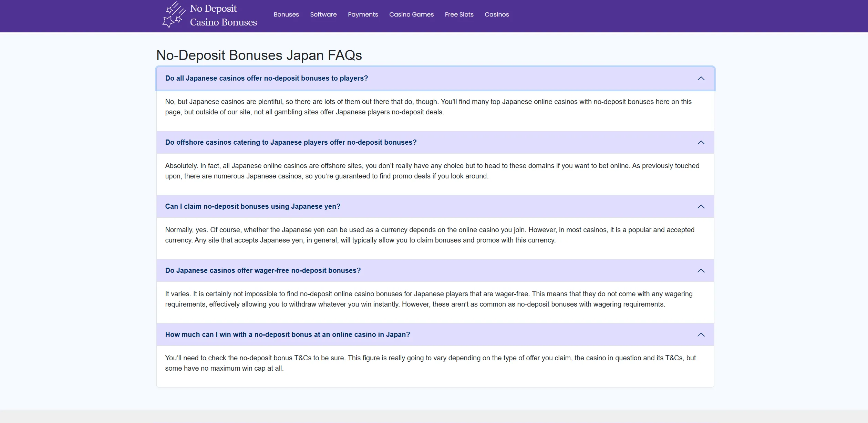This screenshot has height=423, width=868.
Task: Open the Software menu
Action: point(323,14)
